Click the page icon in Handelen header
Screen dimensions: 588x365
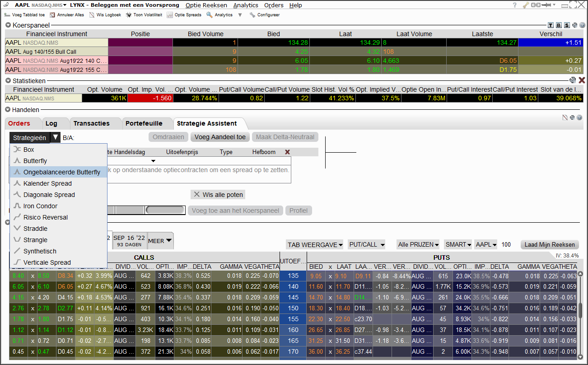[x=565, y=117]
